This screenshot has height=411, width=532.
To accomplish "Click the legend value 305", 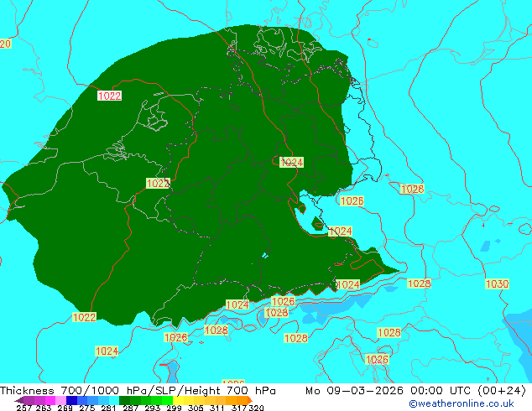I will 196,408.
